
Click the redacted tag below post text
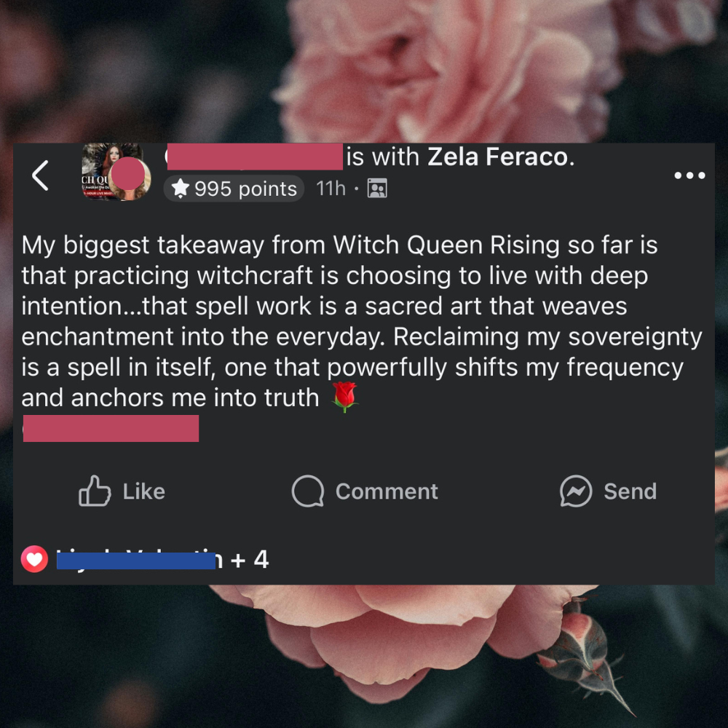click(x=111, y=428)
